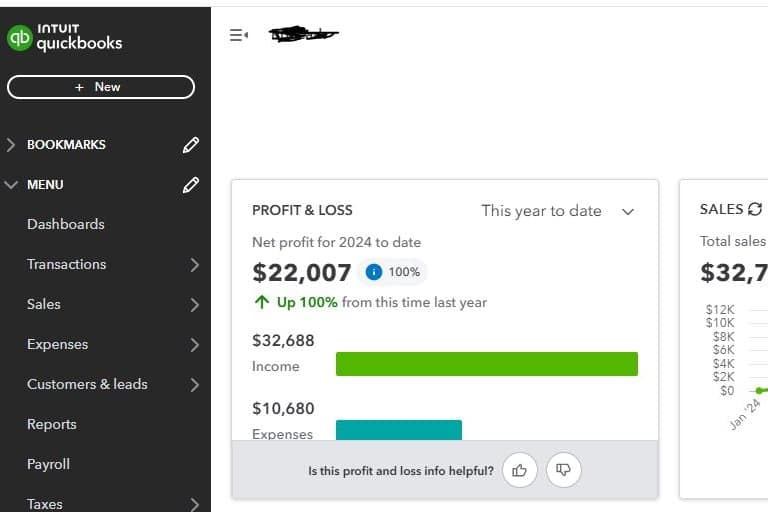Viewport: 768px width, 512px height.
Task: Collapse the Menu section
Action: [x=11, y=185]
